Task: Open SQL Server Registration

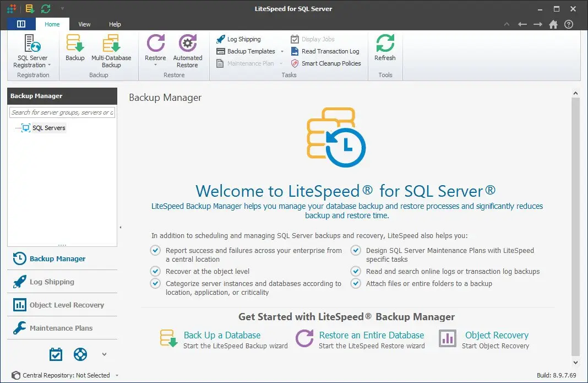Action: pyautogui.click(x=32, y=51)
